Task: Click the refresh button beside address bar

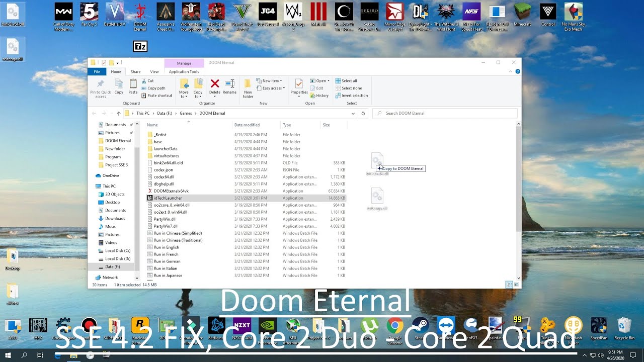Action: coord(363,114)
